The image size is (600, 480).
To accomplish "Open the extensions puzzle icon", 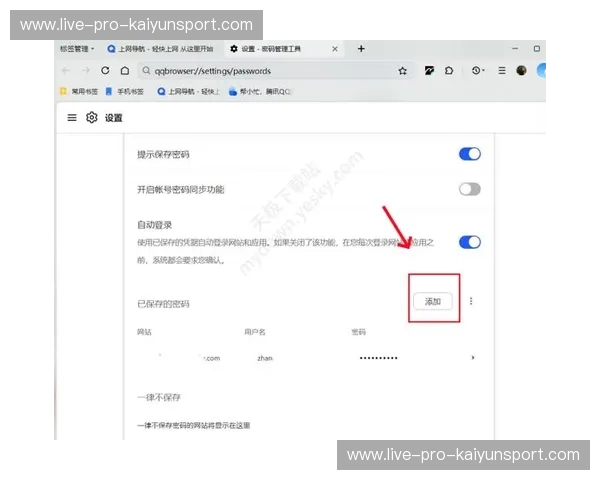I will pyautogui.click(x=449, y=70).
